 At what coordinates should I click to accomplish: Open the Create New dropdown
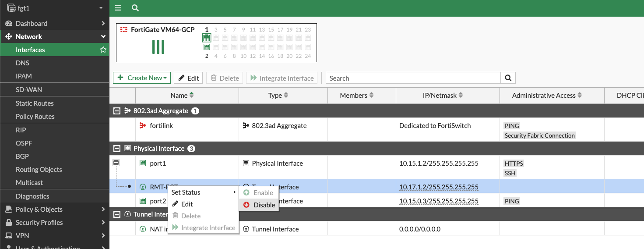[141, 78]
